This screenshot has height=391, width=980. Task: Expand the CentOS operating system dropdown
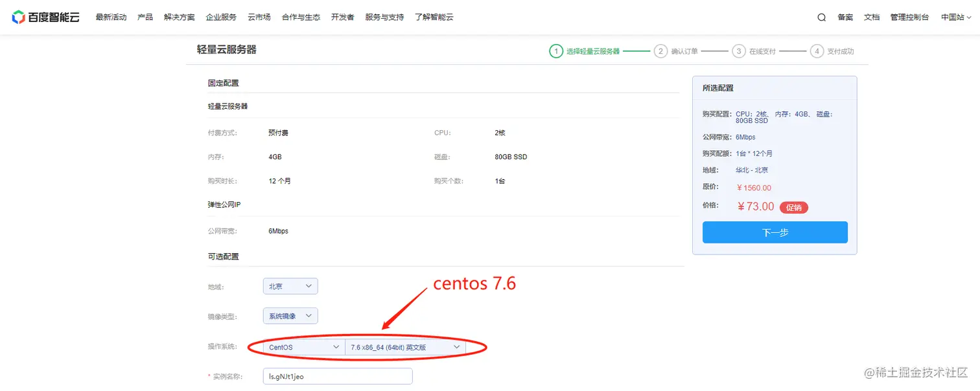pyautogui.click(x=304, y=347)
